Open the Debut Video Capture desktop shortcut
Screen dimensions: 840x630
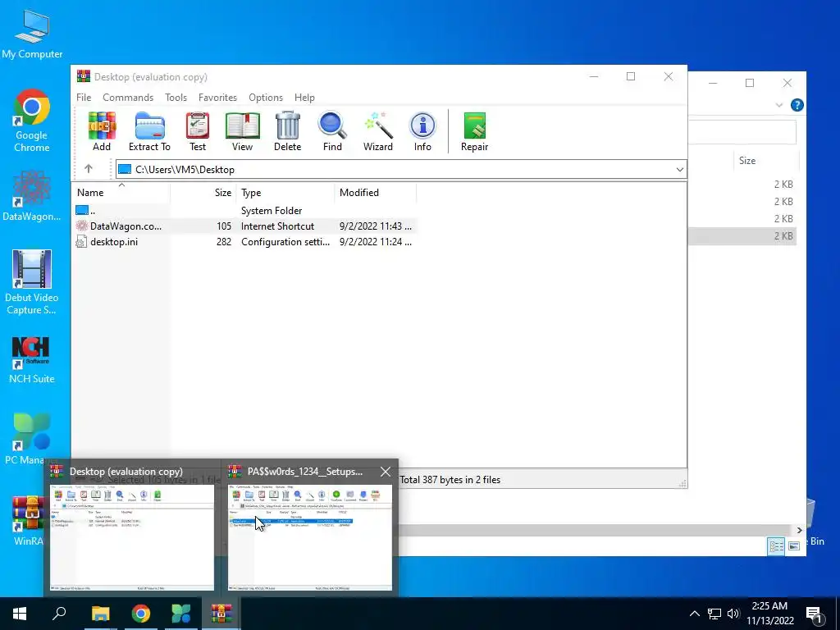(x=32, y=283)
